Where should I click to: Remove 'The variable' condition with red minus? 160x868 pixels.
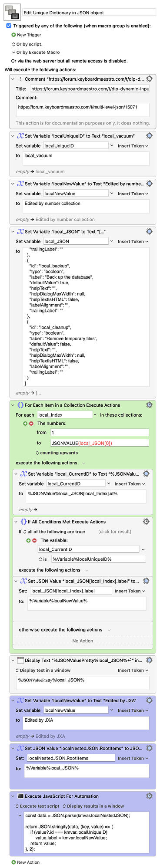tap(34, 540)
